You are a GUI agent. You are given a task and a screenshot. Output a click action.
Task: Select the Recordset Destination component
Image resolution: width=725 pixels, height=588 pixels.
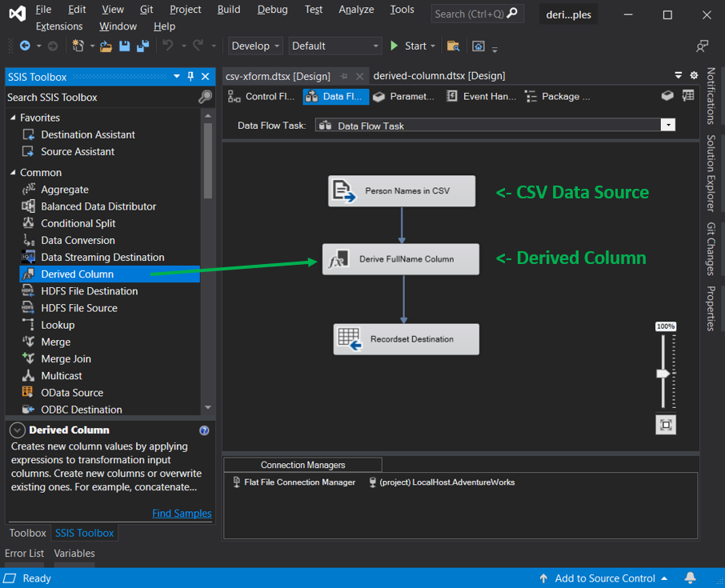pos(406,339)
